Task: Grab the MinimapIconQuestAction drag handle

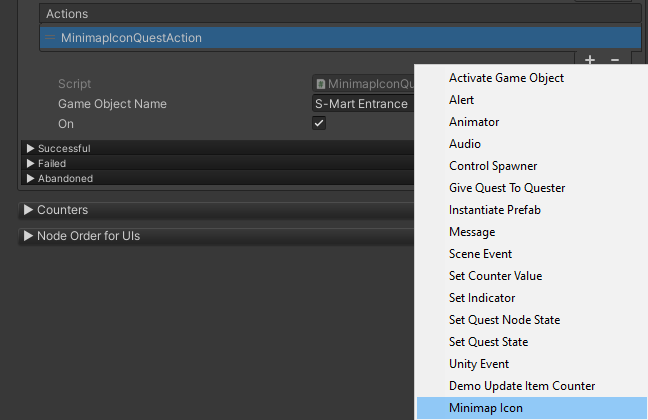Action: click(x=50, y=38)
